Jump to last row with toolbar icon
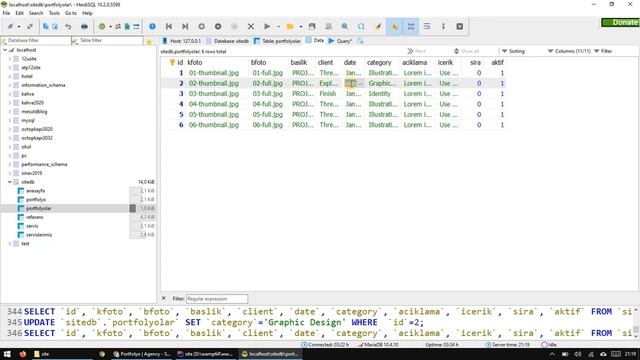The image size is (640, 360). click(185, 27)
